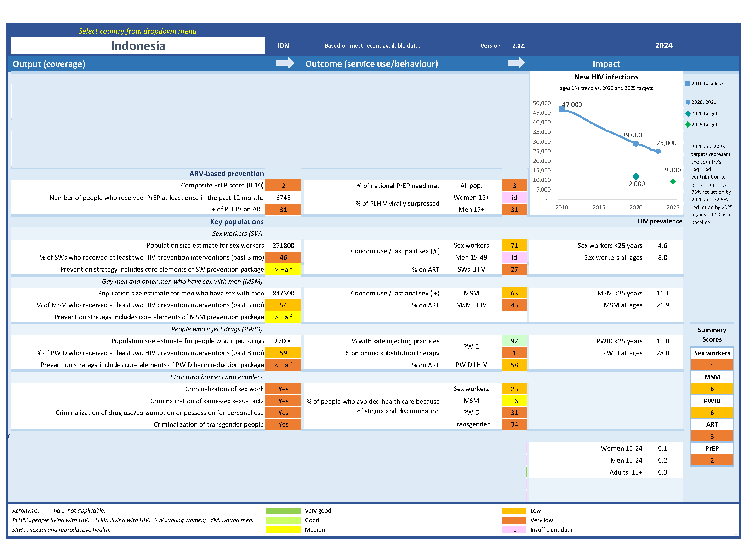The height and width of the screenshot is (560, 747).
Task: Select the Men 15-49 id cell
Action: click(x=514, y=258)
